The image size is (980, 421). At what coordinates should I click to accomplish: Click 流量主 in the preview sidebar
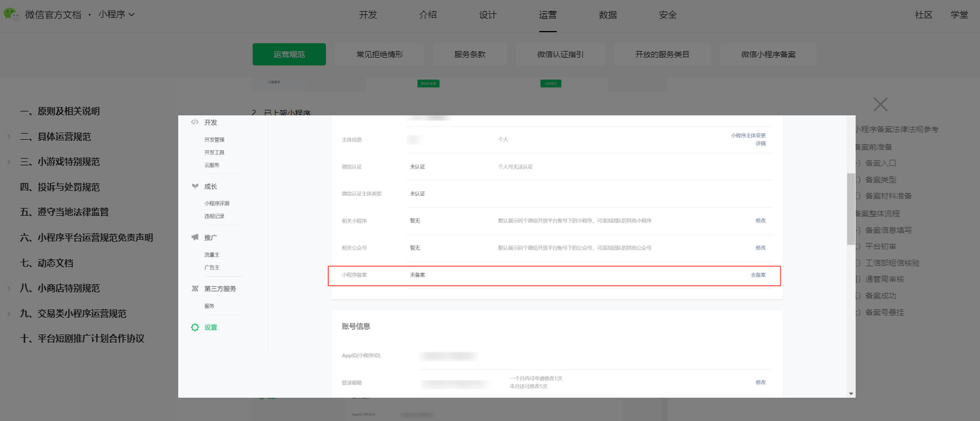tap(212, 255)
